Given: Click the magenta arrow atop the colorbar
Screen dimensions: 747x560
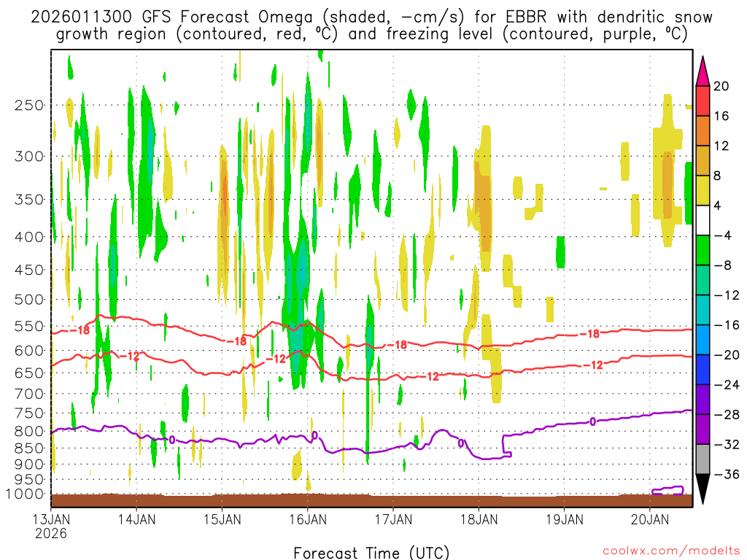Looking at the screenshot, I should point(703,71).
